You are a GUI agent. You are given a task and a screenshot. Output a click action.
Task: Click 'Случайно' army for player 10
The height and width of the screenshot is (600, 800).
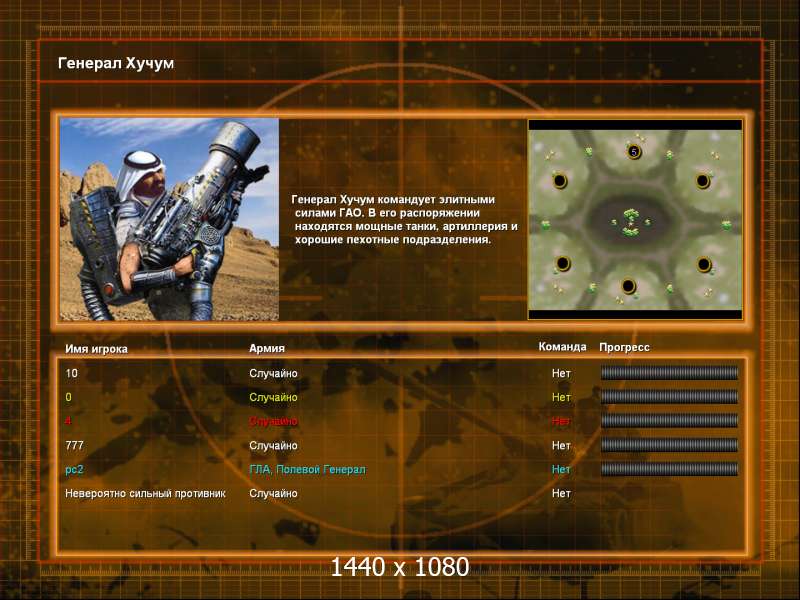click(x=273, y=373)
